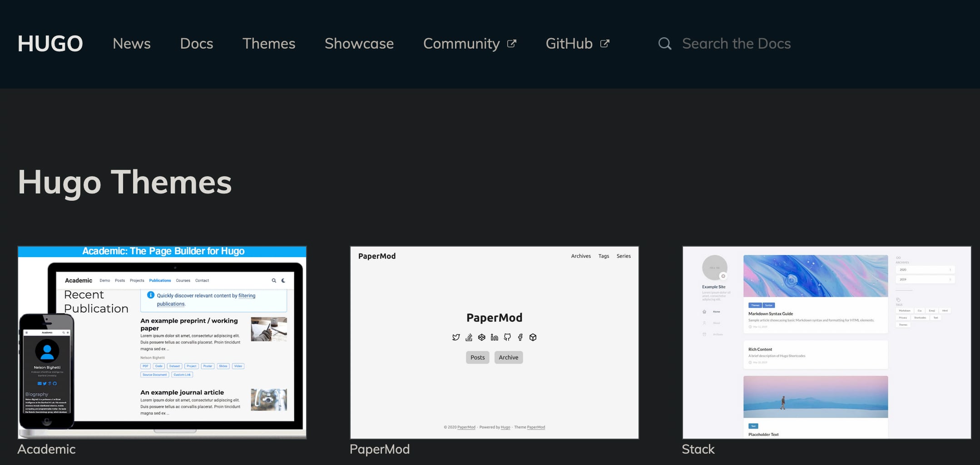Click the avatar circle in Stack preview
Image resolution: width=980 pixels, height=465 pixels.
[714, 268]
